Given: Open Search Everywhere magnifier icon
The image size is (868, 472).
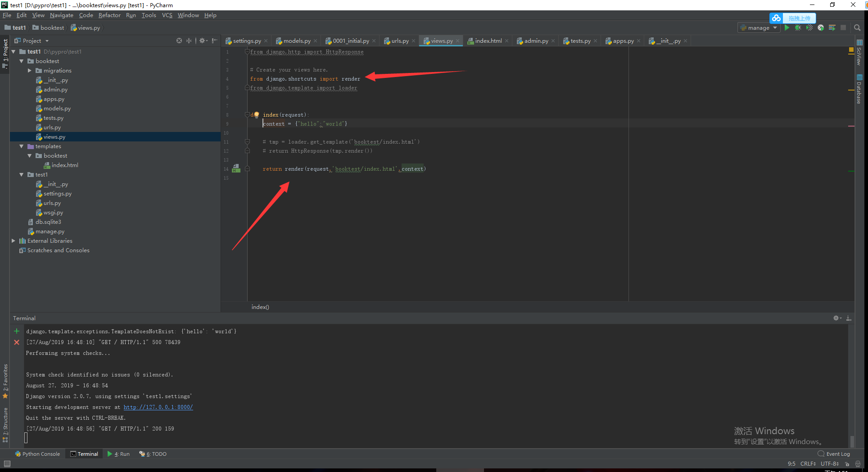Looking at the screenshot, I should (857, 28).
